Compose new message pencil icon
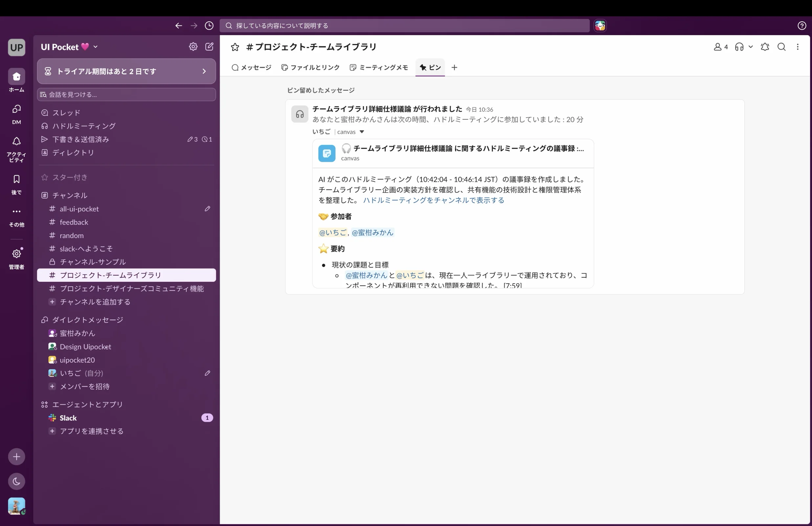 pyautogui.click(x=209, y=47)
